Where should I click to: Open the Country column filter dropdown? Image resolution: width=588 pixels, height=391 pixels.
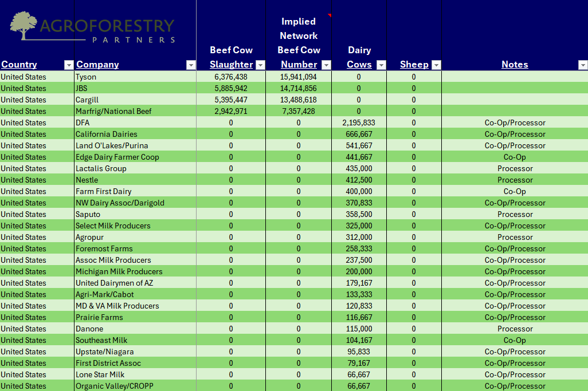click(69, 65)
